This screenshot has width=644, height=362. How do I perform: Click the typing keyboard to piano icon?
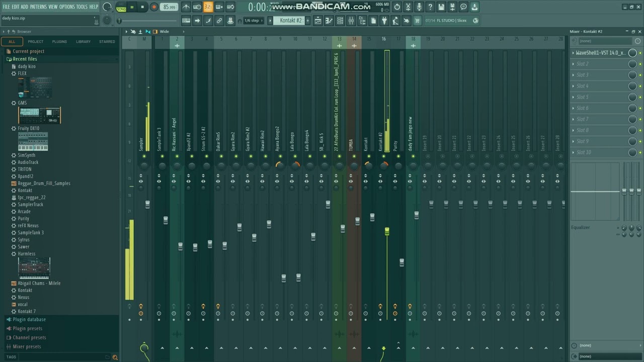[186, 21]
